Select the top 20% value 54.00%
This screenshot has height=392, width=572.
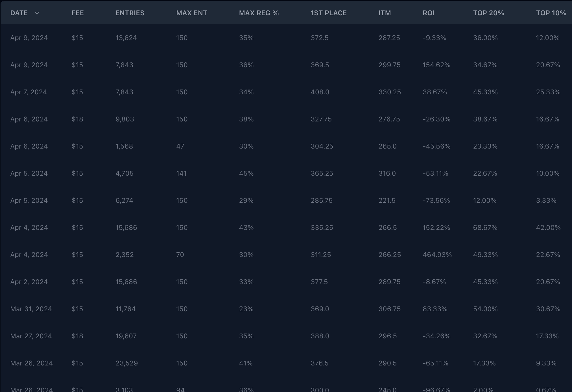(x=485, y=309)
